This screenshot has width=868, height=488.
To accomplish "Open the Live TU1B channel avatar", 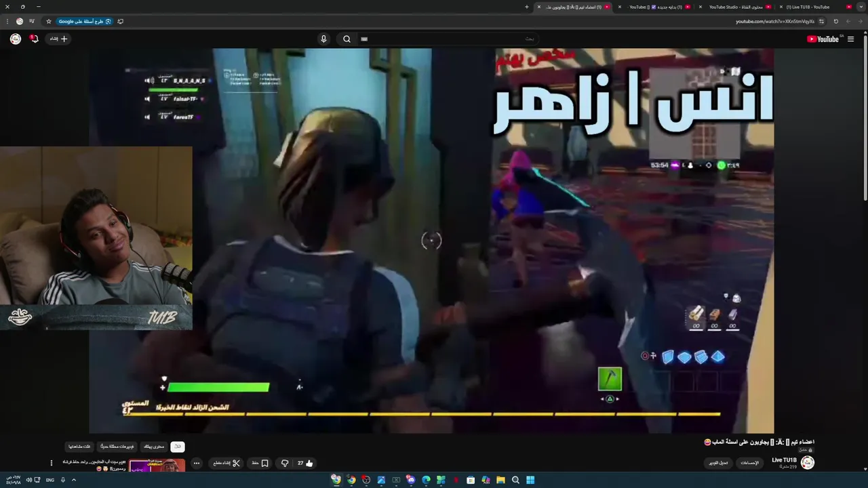I will pyautogui.click(x=807, y=462).
